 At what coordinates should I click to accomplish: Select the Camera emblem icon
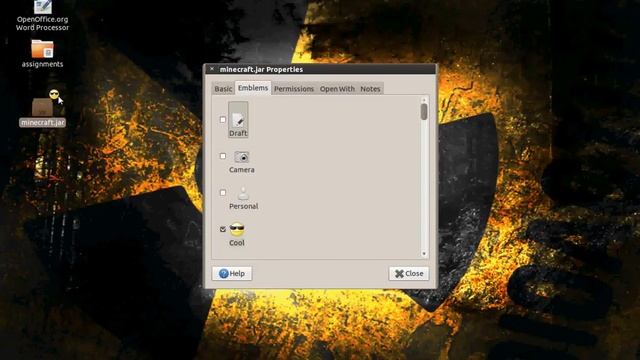click(x=242, y=157)
